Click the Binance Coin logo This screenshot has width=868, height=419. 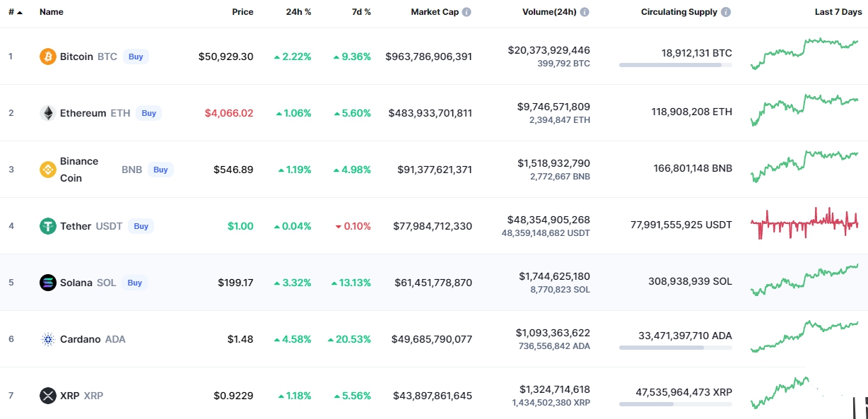(48, 170)
